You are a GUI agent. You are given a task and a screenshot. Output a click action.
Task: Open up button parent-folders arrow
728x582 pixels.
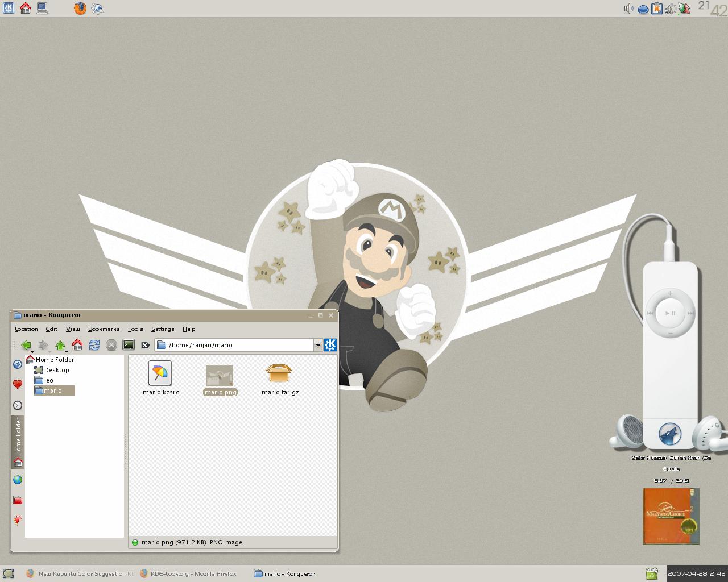coord(67,351)
